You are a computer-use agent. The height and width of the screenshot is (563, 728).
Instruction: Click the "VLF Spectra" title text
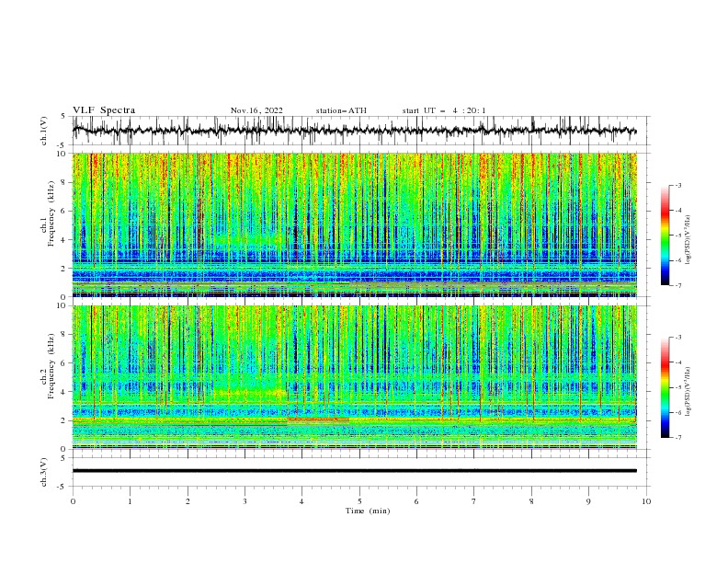[x=104, y=110]
